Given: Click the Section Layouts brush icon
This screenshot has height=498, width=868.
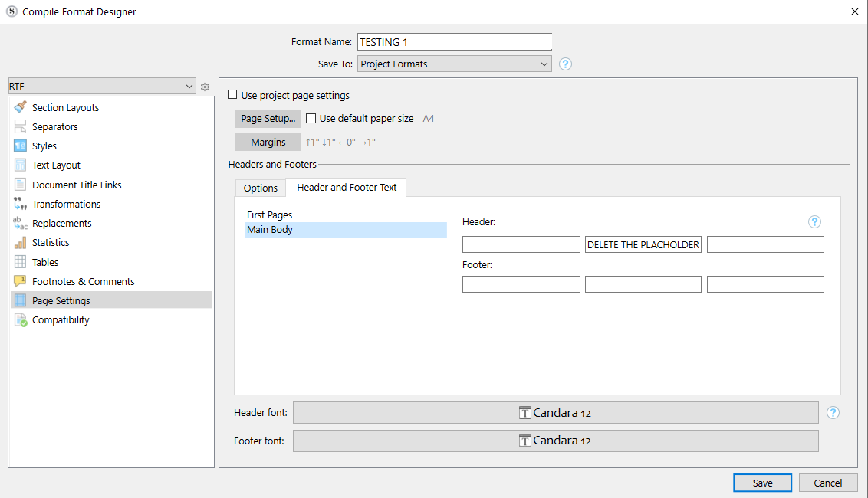Looking at the screenshot, I should [20, 107].
